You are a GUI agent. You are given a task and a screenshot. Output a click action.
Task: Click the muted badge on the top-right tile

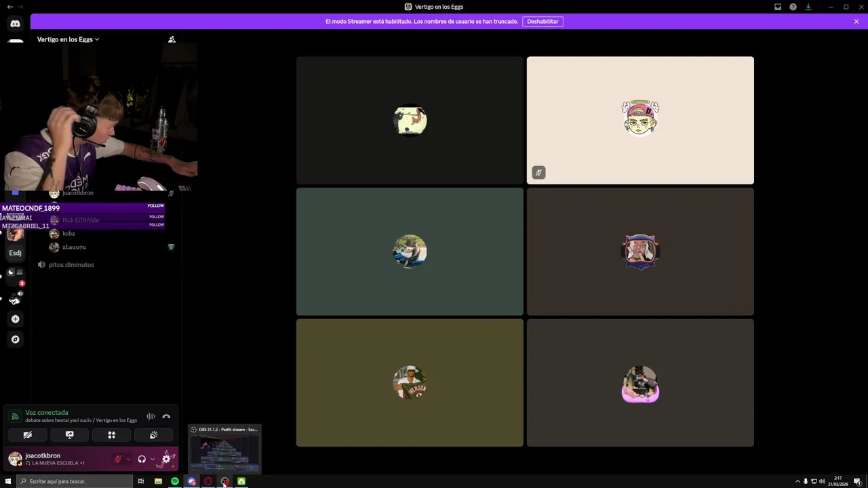538,173
